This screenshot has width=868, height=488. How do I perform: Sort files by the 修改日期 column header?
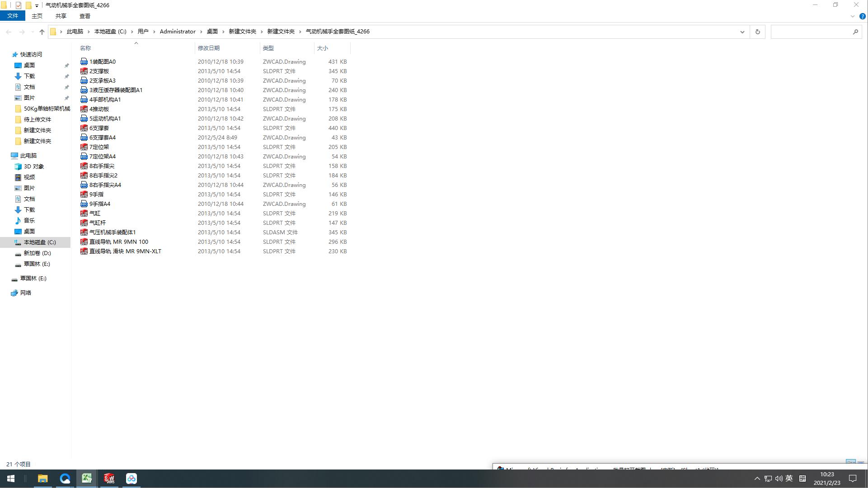209,48
